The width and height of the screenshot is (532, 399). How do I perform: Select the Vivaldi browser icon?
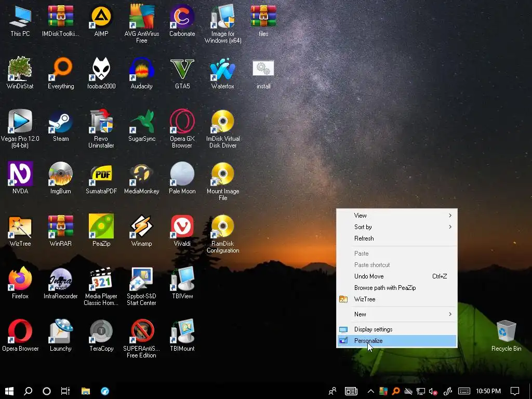click(182, 227)
